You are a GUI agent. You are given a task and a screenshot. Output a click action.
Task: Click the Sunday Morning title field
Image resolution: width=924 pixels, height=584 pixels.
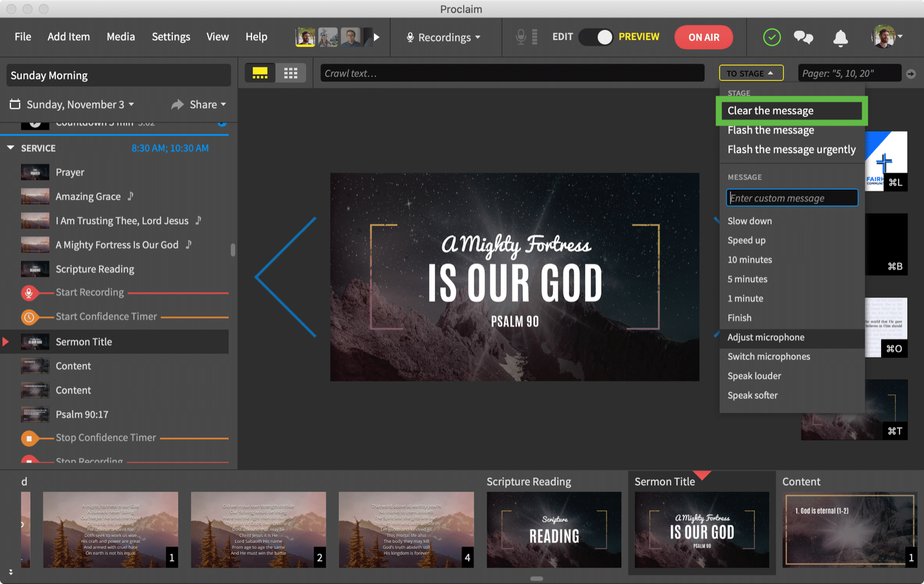coord(118,75)
